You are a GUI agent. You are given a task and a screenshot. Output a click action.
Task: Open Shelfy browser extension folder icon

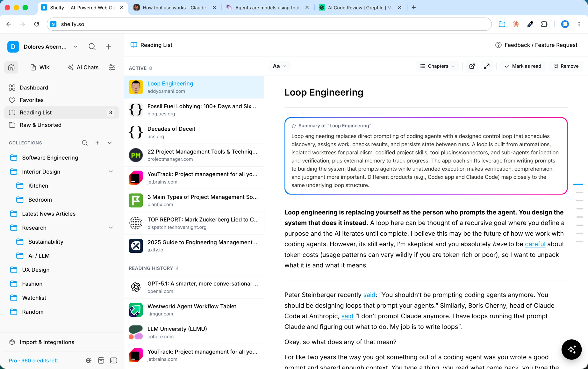(x=502, y=24)
